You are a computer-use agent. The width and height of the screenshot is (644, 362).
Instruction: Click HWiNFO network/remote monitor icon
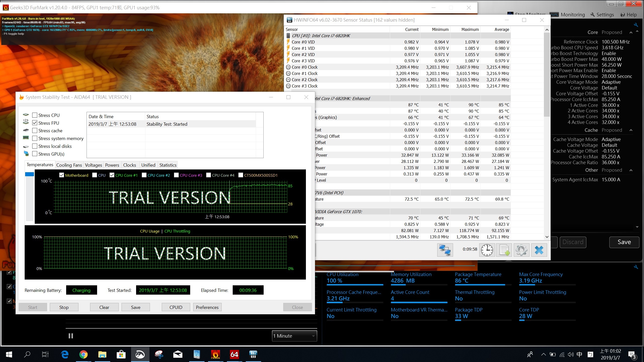tap(445, 250)
